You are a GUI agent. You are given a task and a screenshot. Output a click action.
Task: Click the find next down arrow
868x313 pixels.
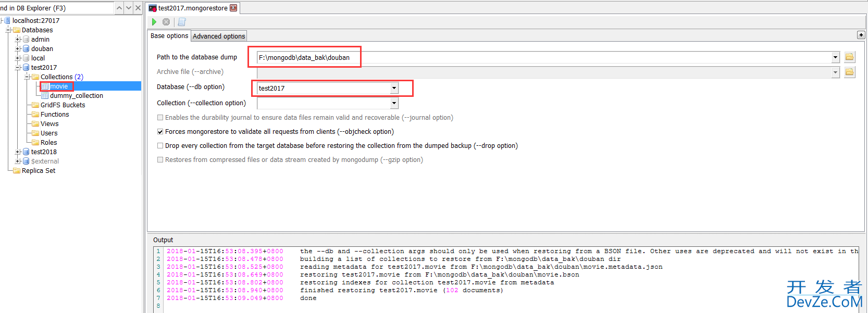click(129, 8)
